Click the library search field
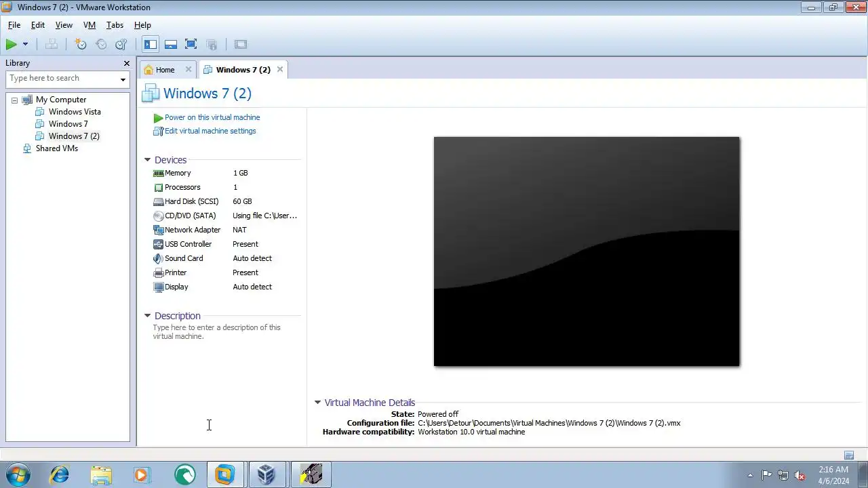The image size is (868, 488). 62,79
